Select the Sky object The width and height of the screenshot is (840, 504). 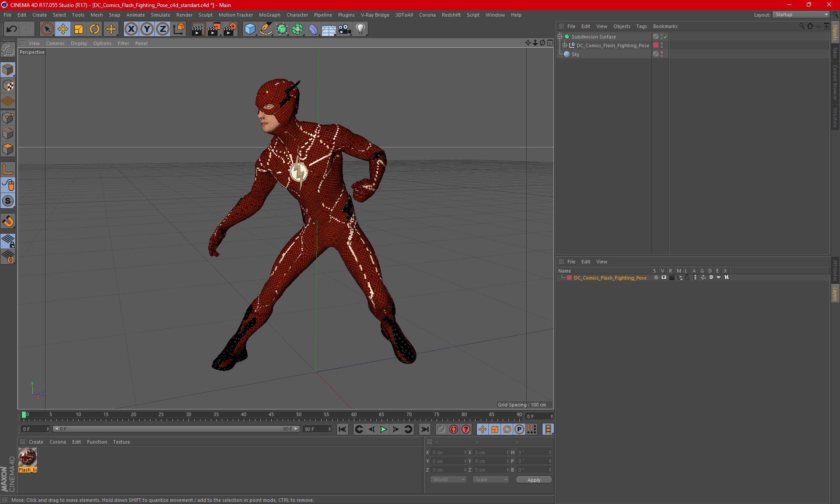[575, 54]
